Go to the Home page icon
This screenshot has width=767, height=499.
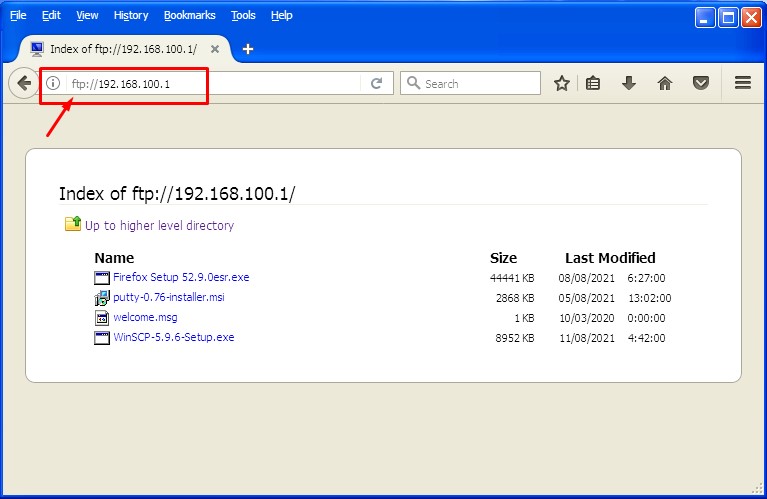point(665,83)
